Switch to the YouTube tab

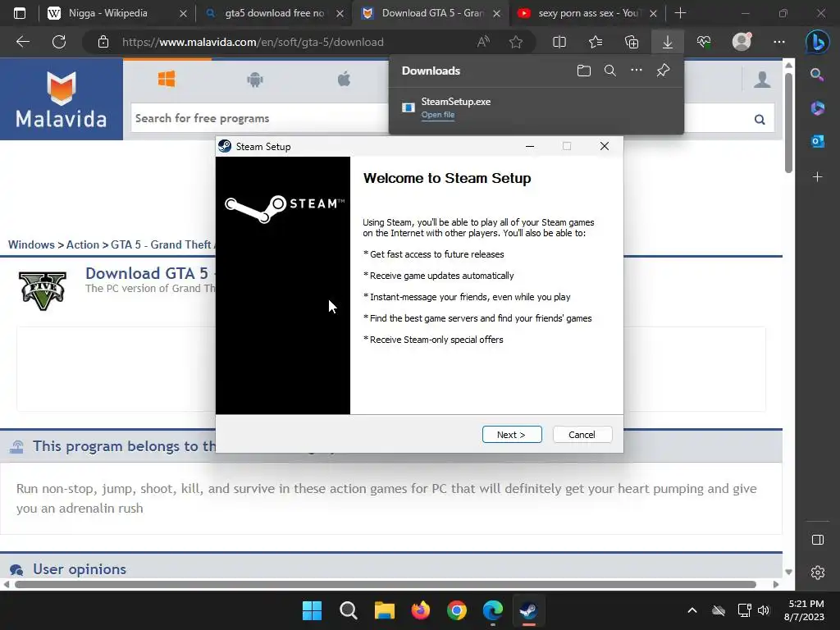click(588, 13)
